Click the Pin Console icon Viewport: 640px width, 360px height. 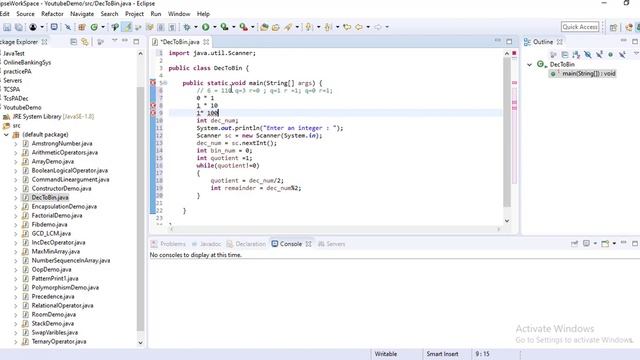[575, 244]
